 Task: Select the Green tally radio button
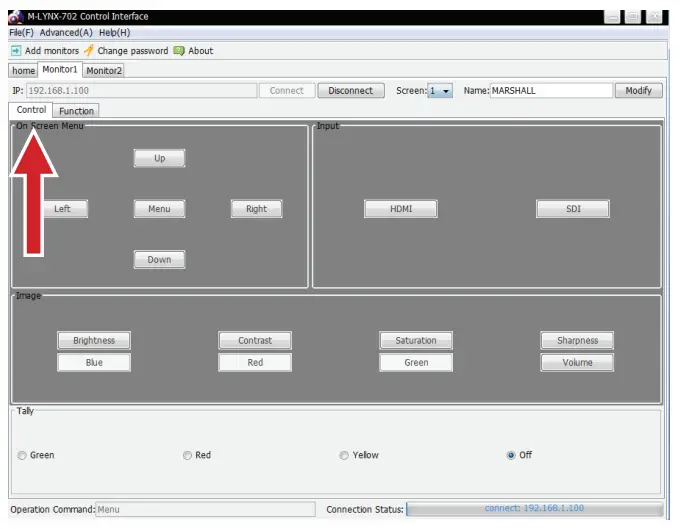coord(22,455)
